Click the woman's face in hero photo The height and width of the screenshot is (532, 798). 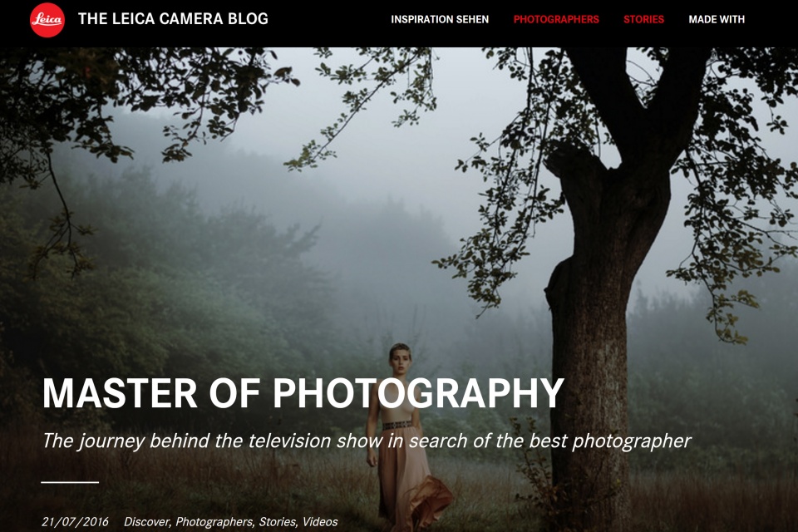click(401, 358)
